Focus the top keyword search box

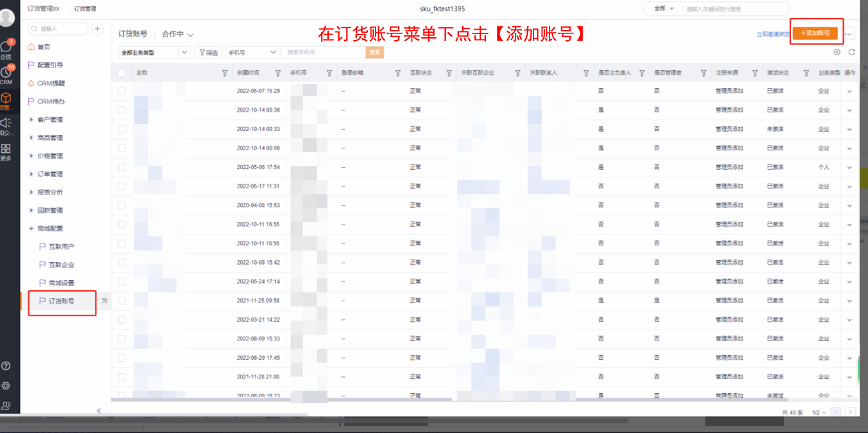735,9
